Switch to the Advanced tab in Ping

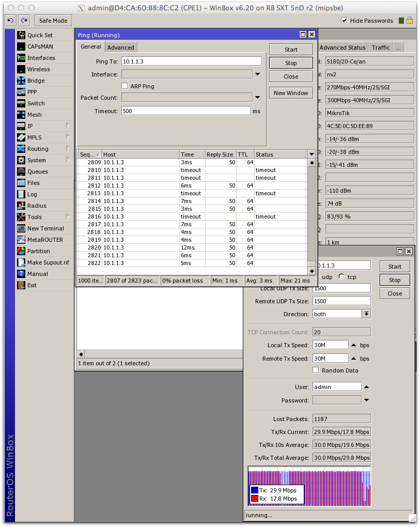coord(121,47)
